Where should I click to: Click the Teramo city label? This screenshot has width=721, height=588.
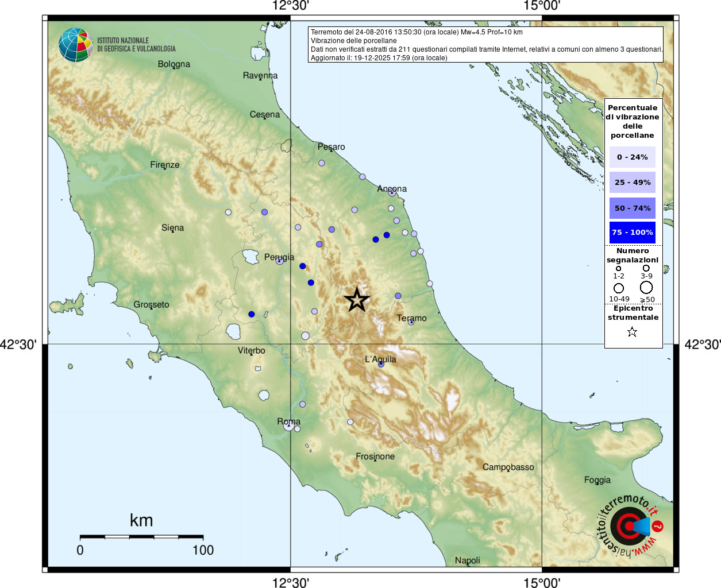coord(411,318)
